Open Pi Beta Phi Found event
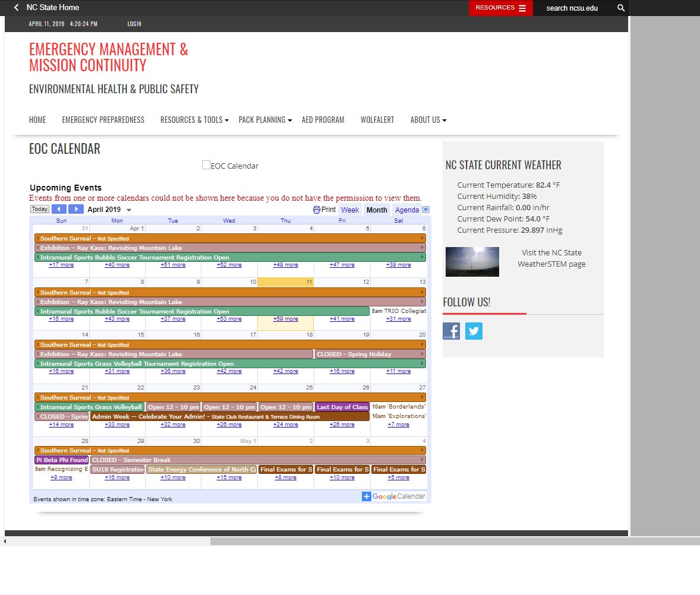Screen dimensions: 700x595 pos(62,460)
